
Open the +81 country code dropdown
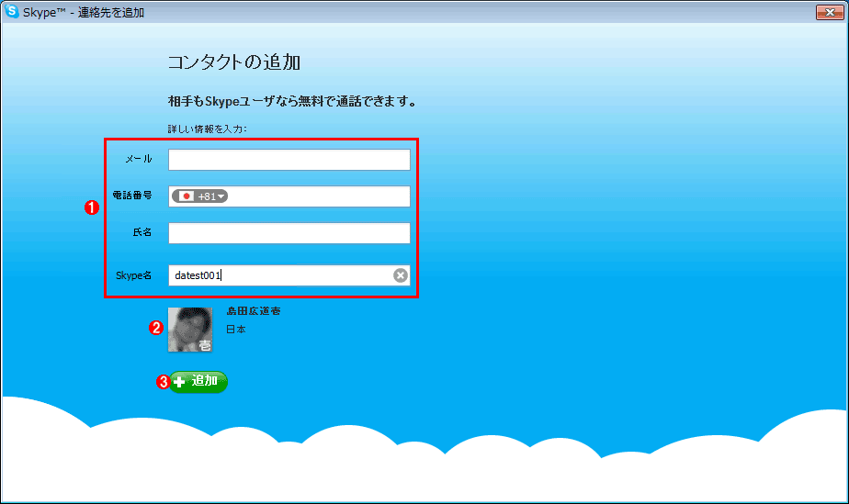click(199, 196)
